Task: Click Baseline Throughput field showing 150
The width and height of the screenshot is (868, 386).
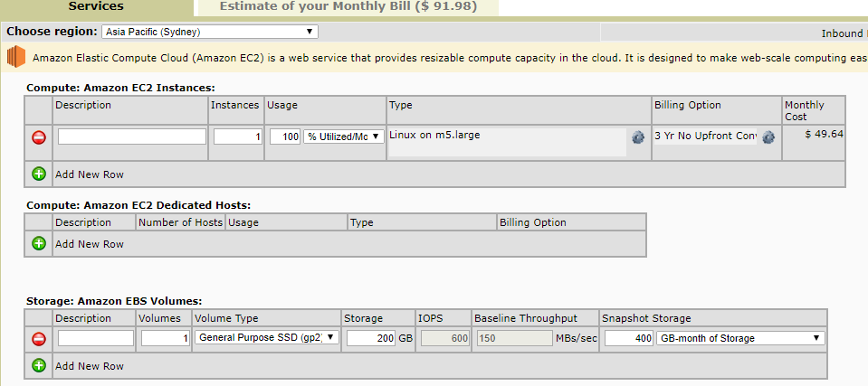Action: 514,338
